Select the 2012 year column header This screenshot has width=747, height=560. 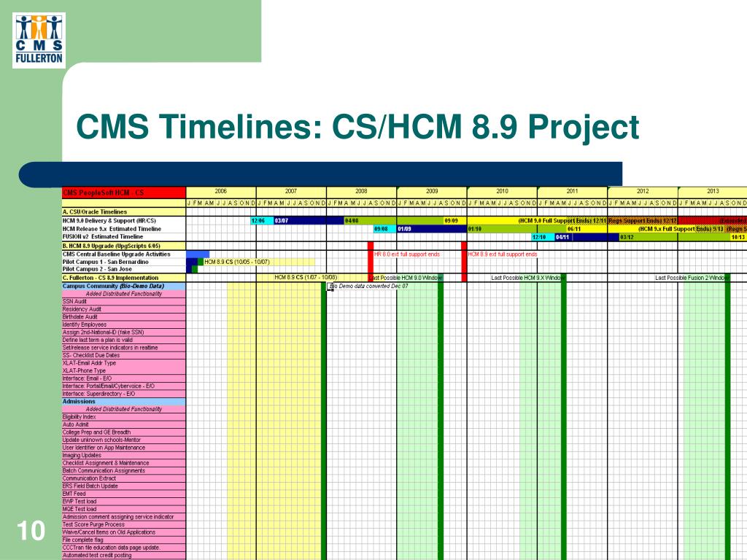pos(643,192)
